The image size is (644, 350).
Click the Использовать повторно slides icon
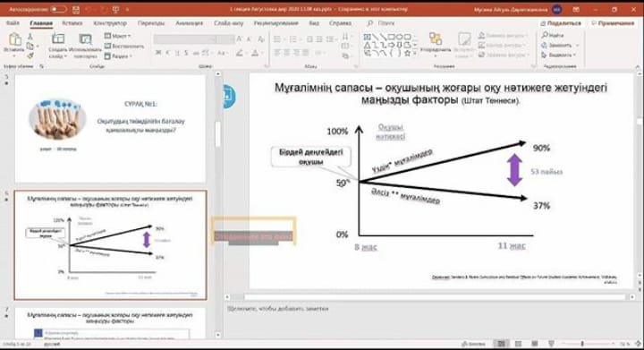(x=86, y=39)
